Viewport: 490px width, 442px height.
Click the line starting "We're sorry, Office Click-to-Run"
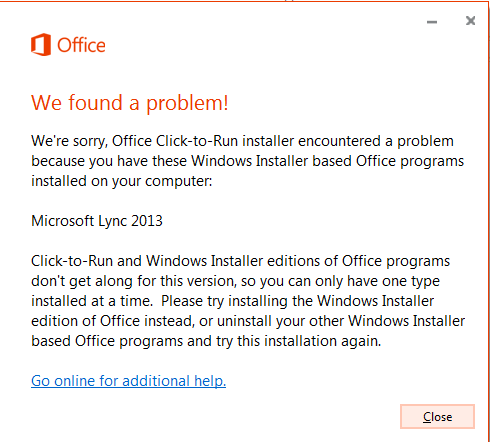click(242, 141)
